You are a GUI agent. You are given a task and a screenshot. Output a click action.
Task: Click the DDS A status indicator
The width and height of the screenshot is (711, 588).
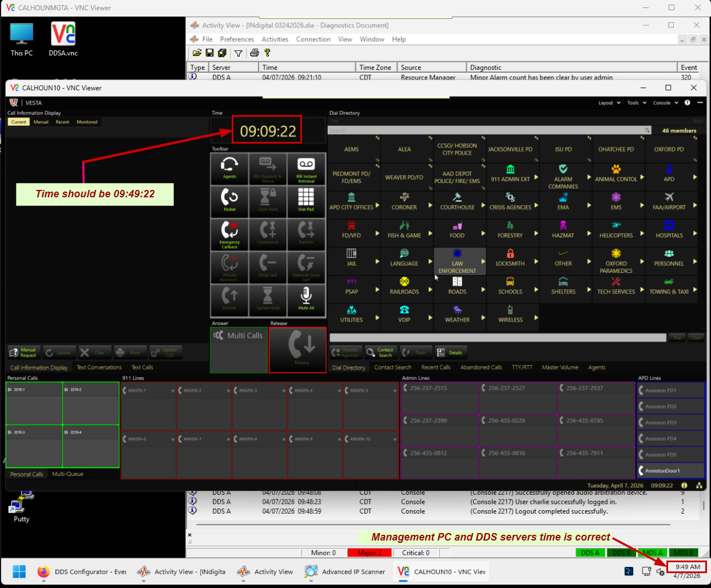[590, 553]
